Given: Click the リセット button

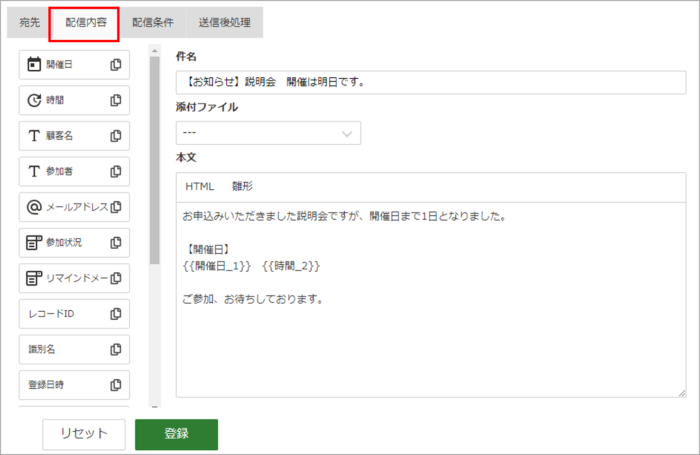Looking at the screenshot, I should click(x=84, y=434).
